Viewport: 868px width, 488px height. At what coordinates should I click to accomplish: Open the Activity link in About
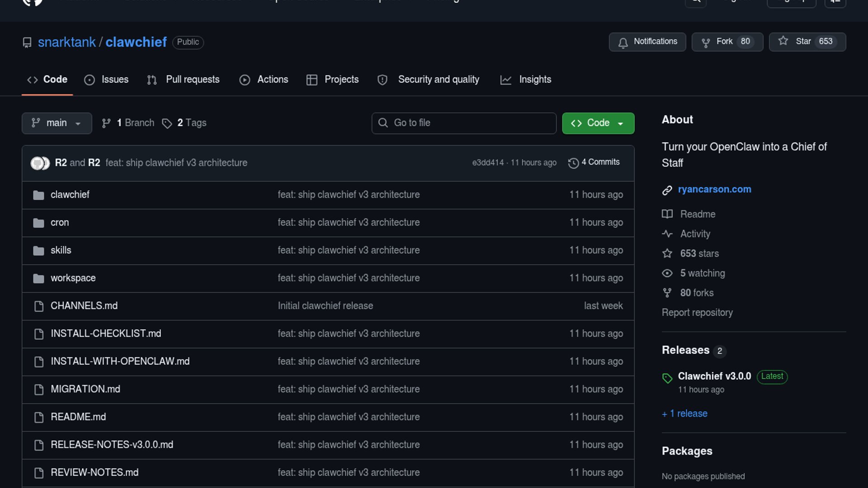tap(695, 234)
